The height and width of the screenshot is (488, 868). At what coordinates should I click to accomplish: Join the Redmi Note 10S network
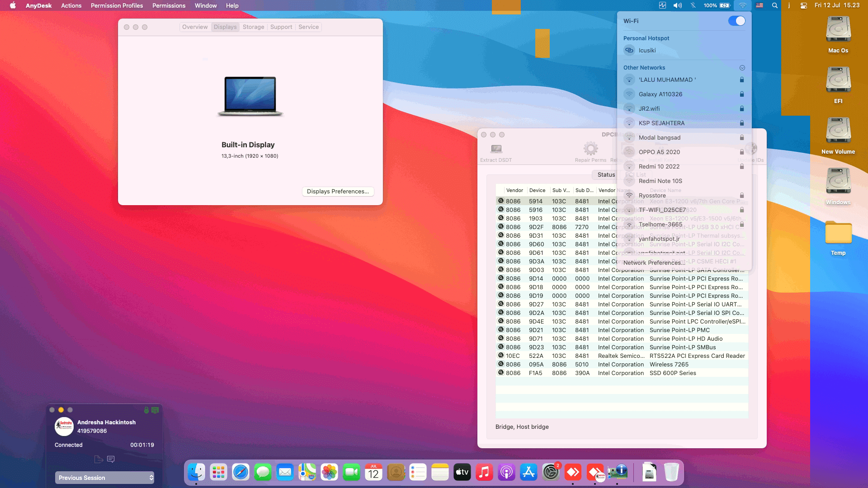[x=684, y=181]
